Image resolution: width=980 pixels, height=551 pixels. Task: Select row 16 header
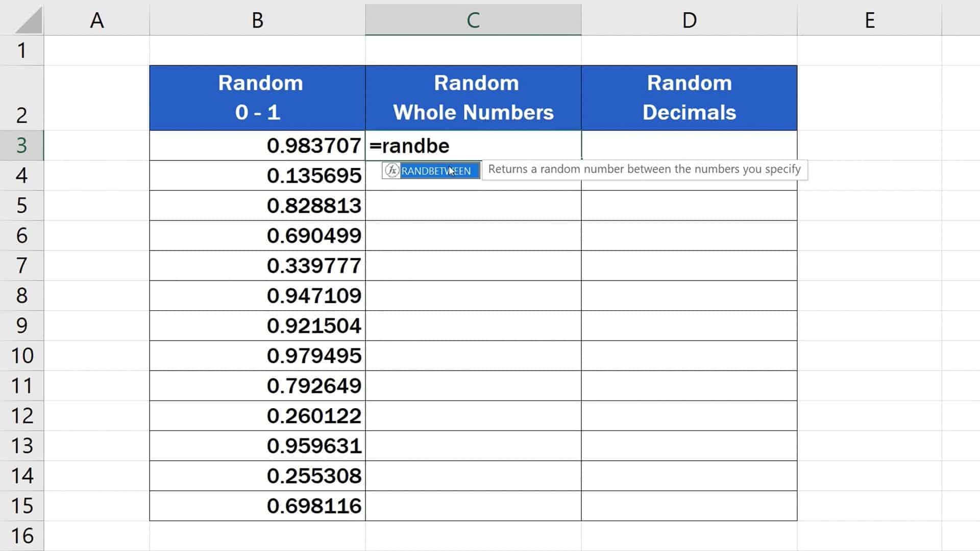click(22, 536)
